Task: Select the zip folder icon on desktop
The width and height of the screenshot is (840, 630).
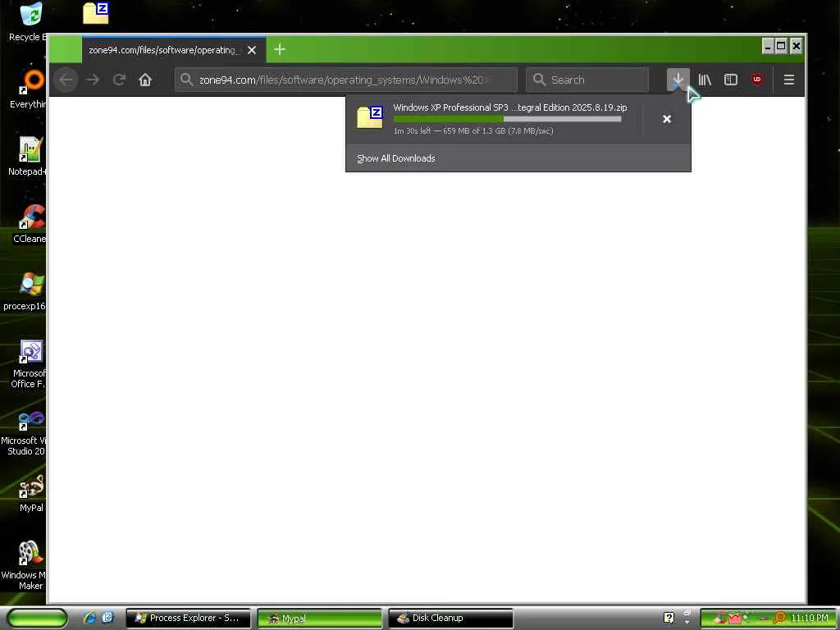Action: tap(97, 13)
